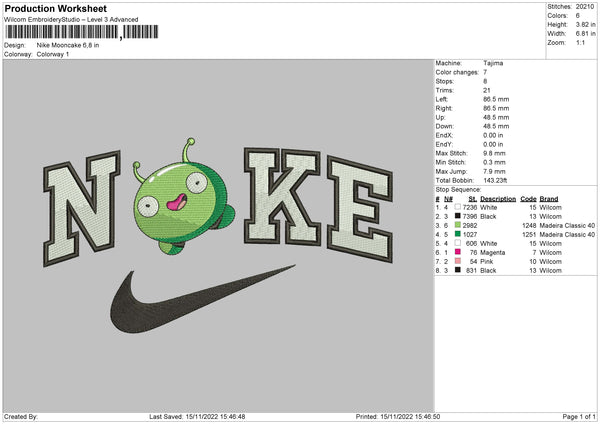This screenshot has height=424, width=600.
Task: Click the Pink description in stop 7
Action: tap(486, 261)
